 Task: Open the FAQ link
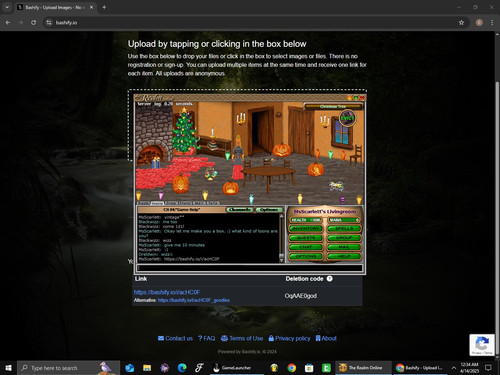(206, 338)
